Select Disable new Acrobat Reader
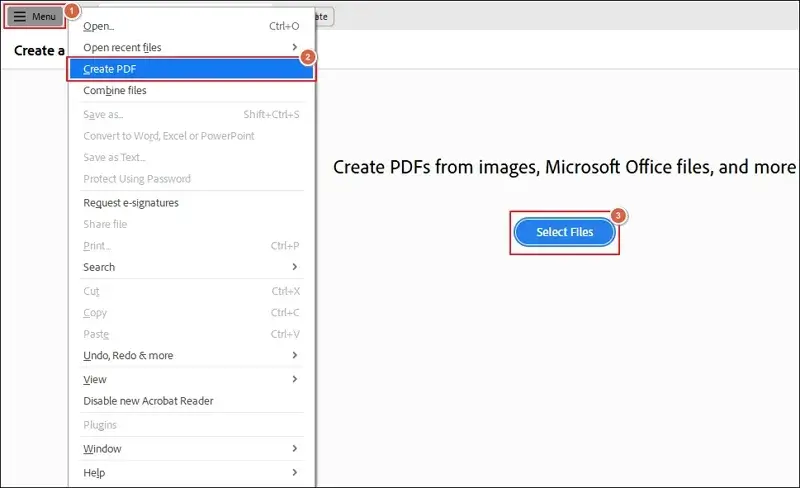This screenshot has height=488, width=800. [x=191, y=401]
